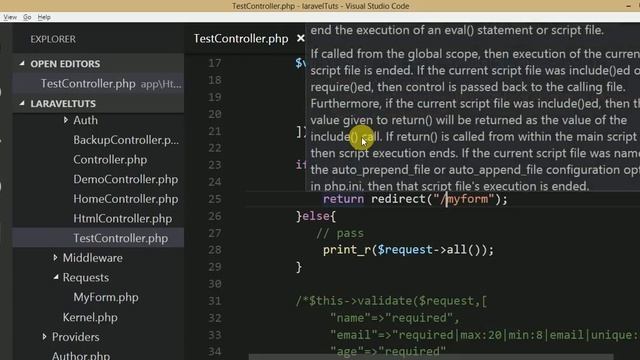Collapse the Requests folder

[x=56, y=277]
